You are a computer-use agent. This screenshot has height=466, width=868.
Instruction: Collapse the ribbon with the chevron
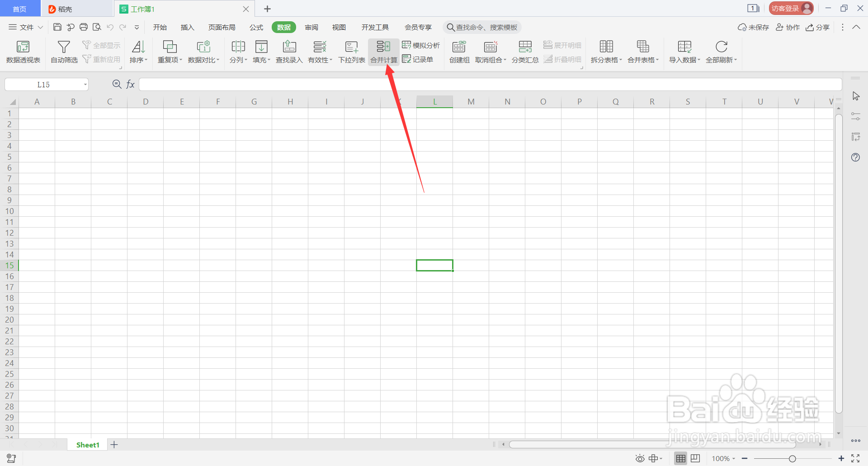point(856,27)
